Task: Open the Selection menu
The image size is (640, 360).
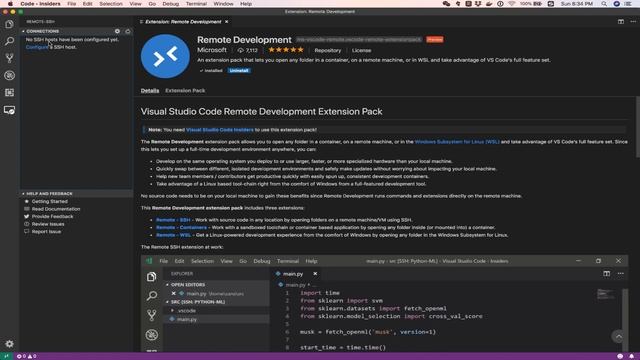Action: click(x=111, y=4)
